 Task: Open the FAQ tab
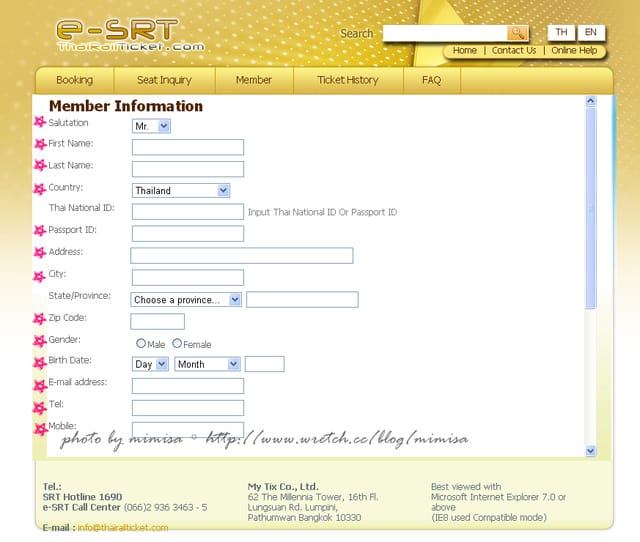(x=431, y=80)
